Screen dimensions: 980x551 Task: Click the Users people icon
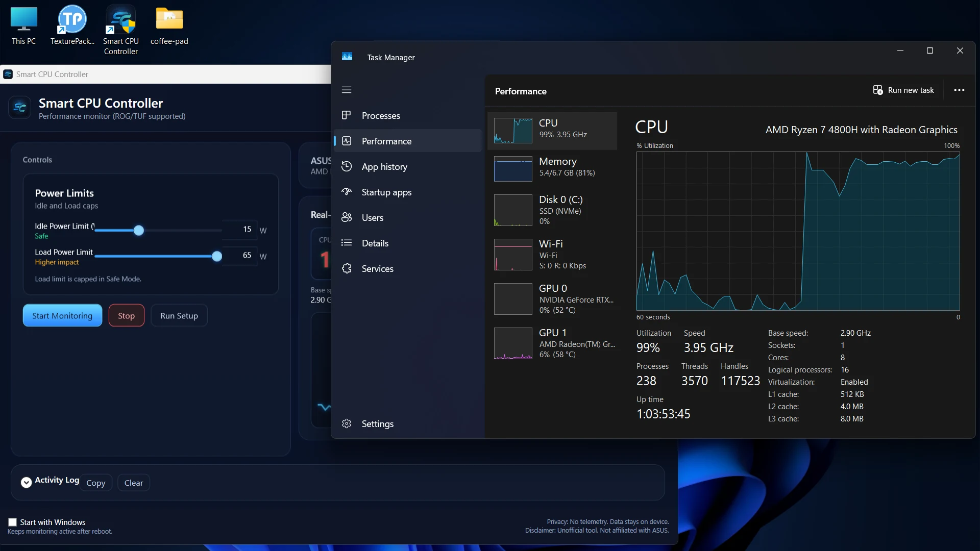(x=347, y=217)
